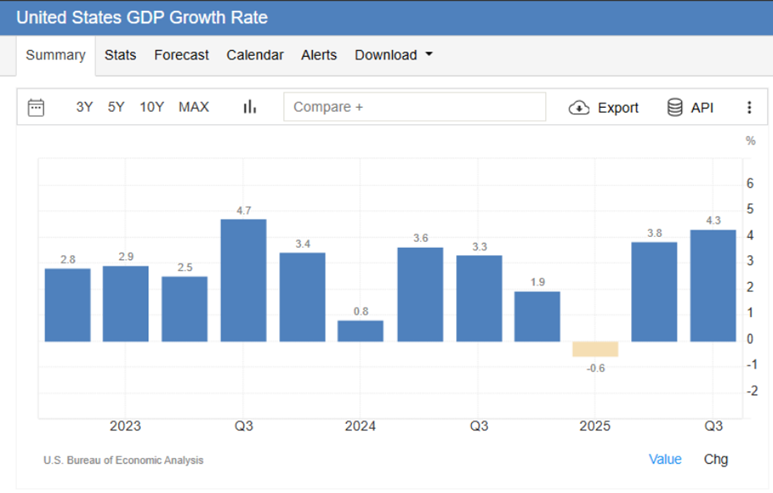Click the API database stack icon
Image resolution: width=773 pixels, height=493 pixels.
point(675,108)
